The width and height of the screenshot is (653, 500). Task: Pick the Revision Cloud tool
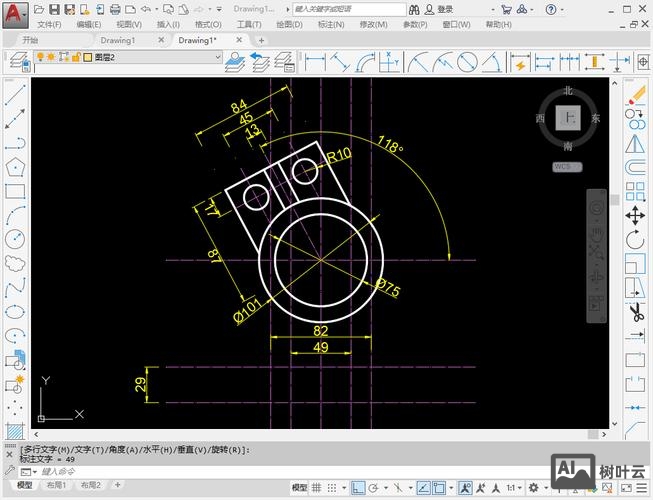[14, 263]
